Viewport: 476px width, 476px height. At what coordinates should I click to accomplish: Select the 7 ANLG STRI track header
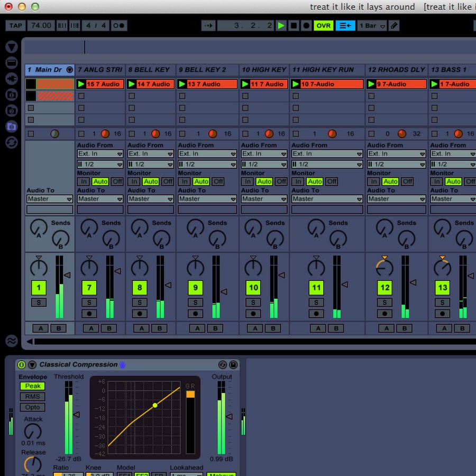pyautogui.click(x=100, y=70)
